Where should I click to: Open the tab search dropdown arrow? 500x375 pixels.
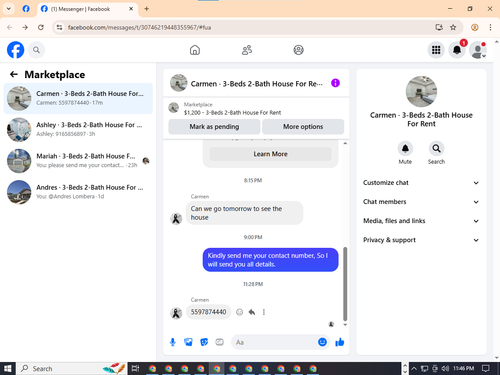(x=9, y=9)
